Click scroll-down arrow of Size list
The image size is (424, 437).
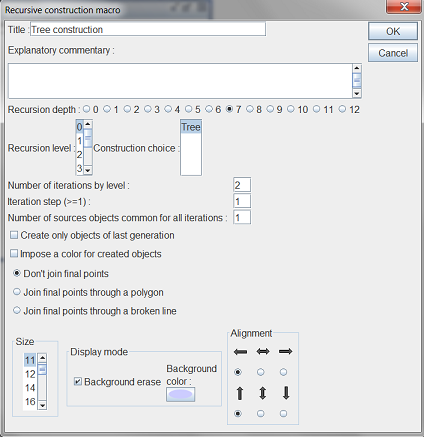[x=42, y=405]
